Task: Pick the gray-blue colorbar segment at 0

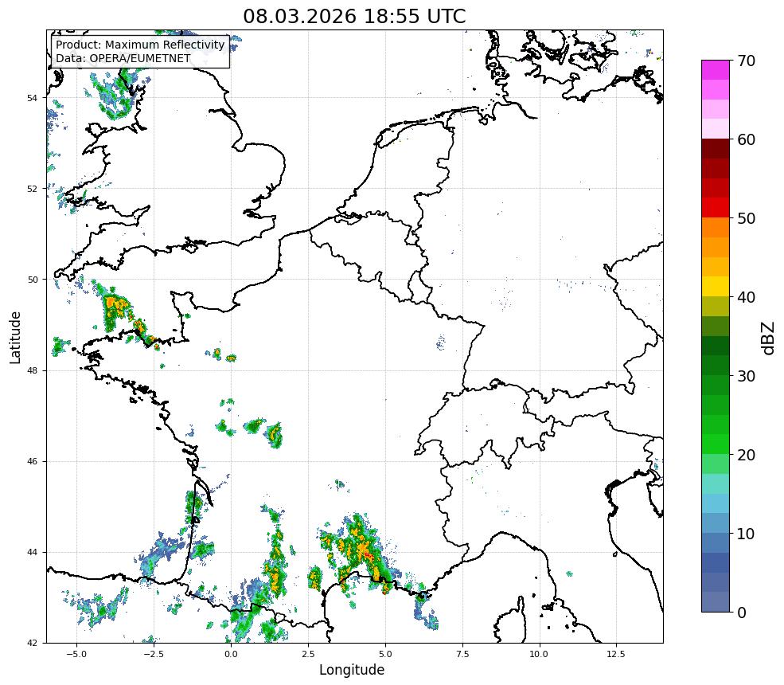Action: point(716,602)
